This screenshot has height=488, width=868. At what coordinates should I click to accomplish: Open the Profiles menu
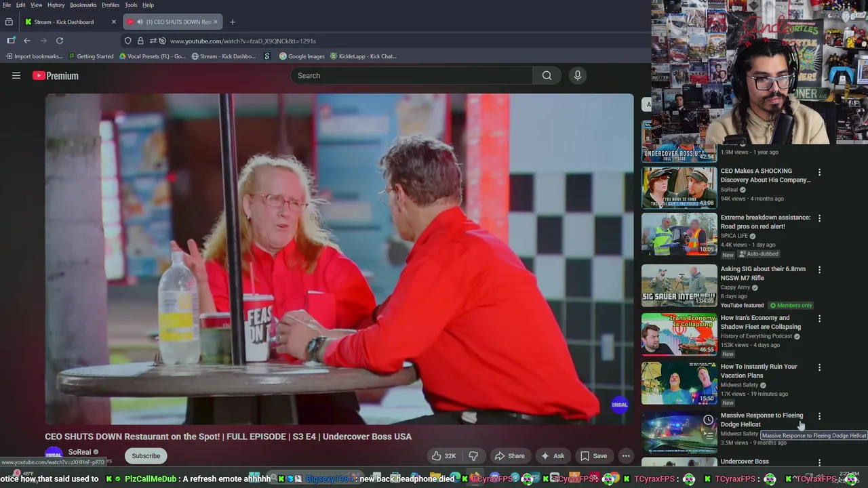pos(111,5)
